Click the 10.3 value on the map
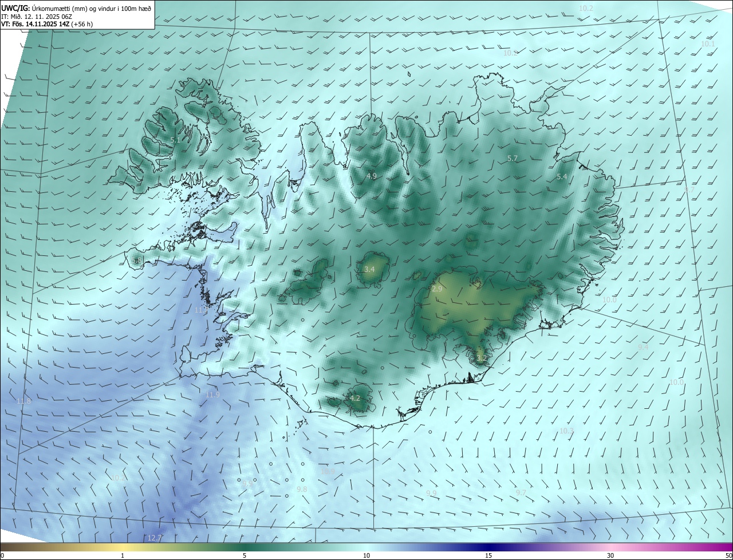This screenshot has width=733, height=560. coord(566,431)
